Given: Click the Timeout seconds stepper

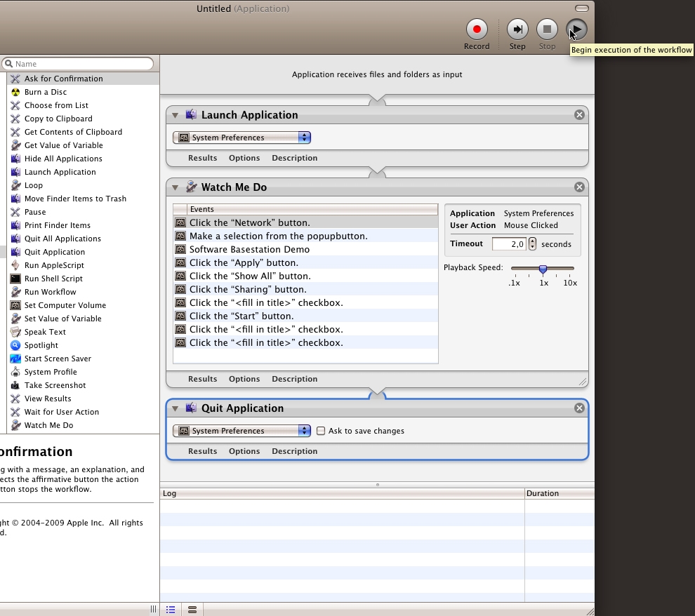Looking at the screenshot, I should click(x=533, y=244).
